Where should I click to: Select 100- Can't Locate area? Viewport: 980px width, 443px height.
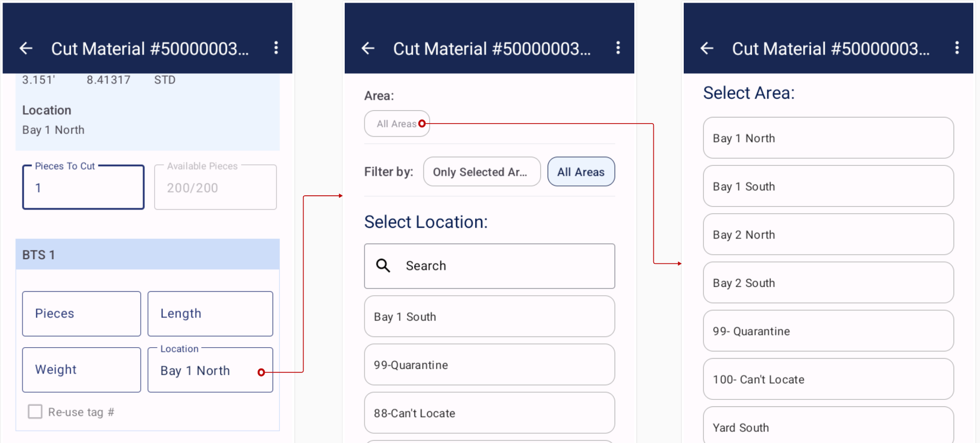tap(828, 379)
